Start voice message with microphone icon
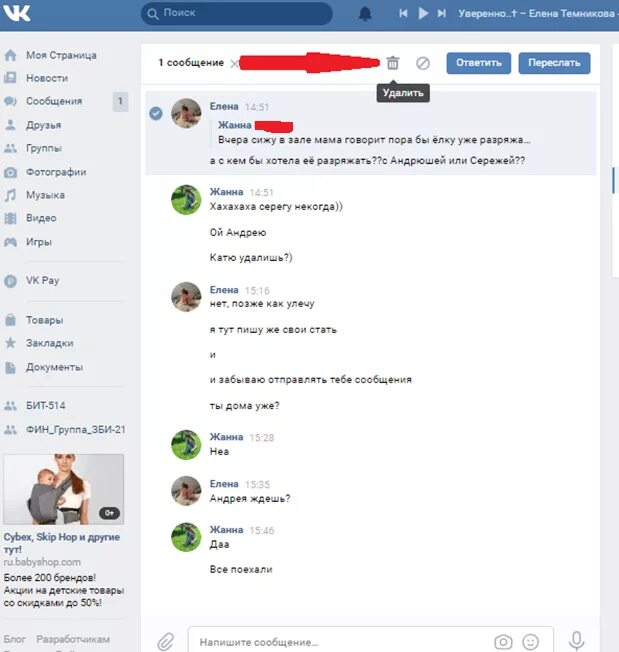The width and height of the screenshot is (619, 652). [x=577, y=641]
